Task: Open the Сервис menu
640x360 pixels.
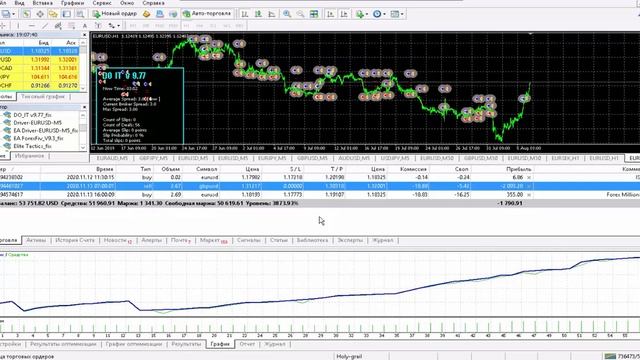Action: 102,3
